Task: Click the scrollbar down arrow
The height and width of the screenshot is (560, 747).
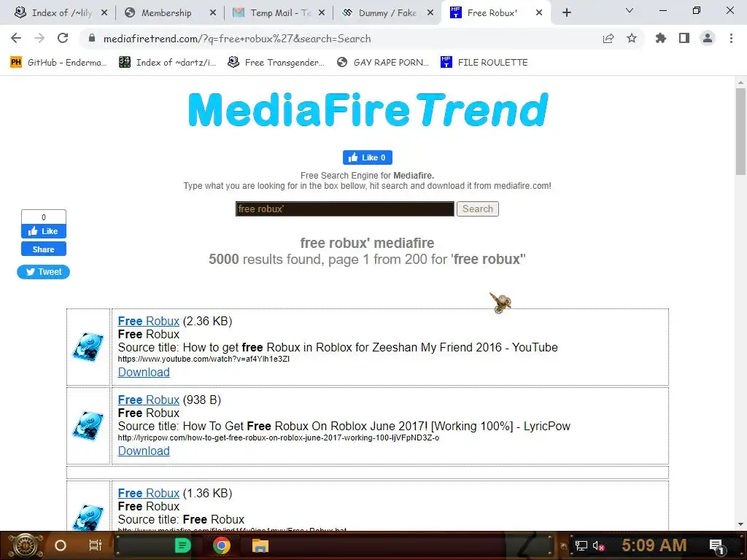Action: 741,524
